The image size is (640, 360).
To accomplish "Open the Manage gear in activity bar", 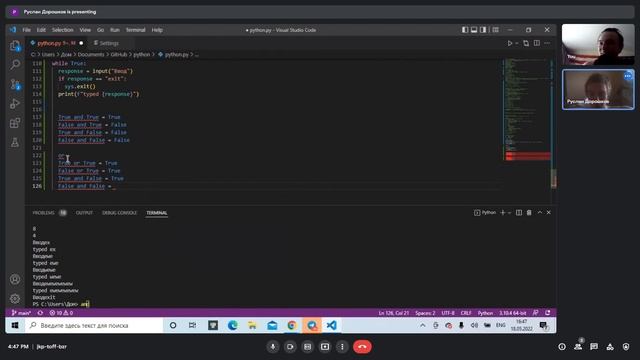I will tap(15, 298).
